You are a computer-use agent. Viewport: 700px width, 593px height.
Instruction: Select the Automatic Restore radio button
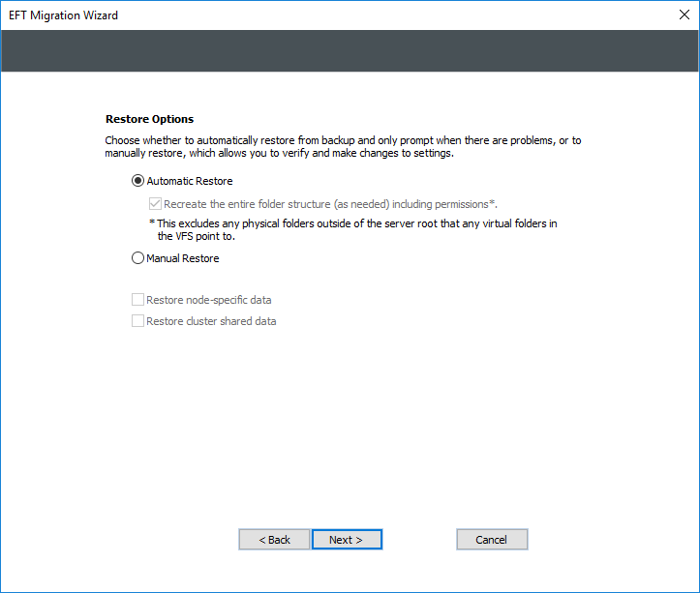pos(138,181)
